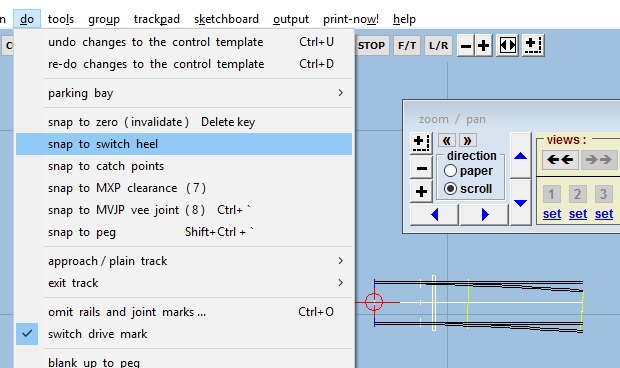
Task: Click the STOP button
Action: point(371,46)
